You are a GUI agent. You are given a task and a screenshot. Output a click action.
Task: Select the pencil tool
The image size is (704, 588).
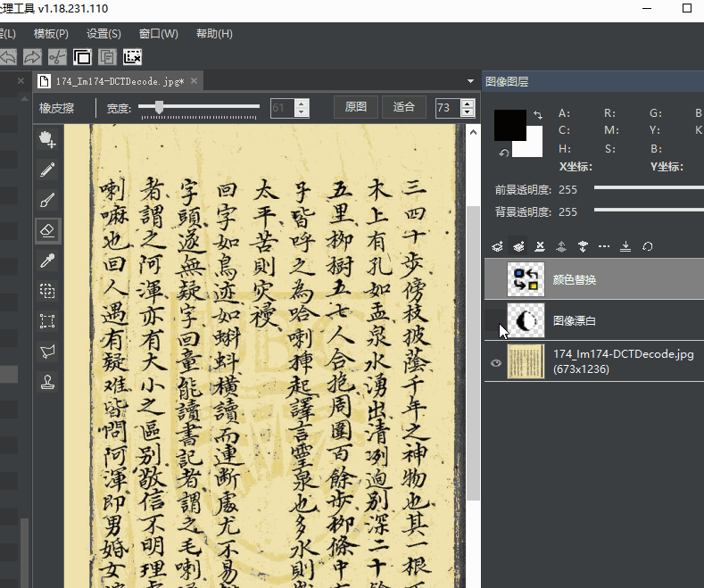(47, 170)
